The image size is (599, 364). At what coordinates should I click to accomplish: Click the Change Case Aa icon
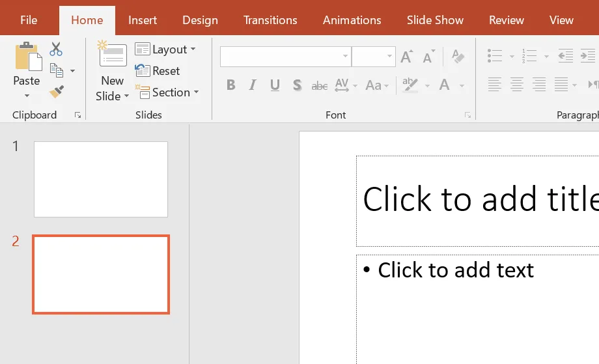click(374, 85)
